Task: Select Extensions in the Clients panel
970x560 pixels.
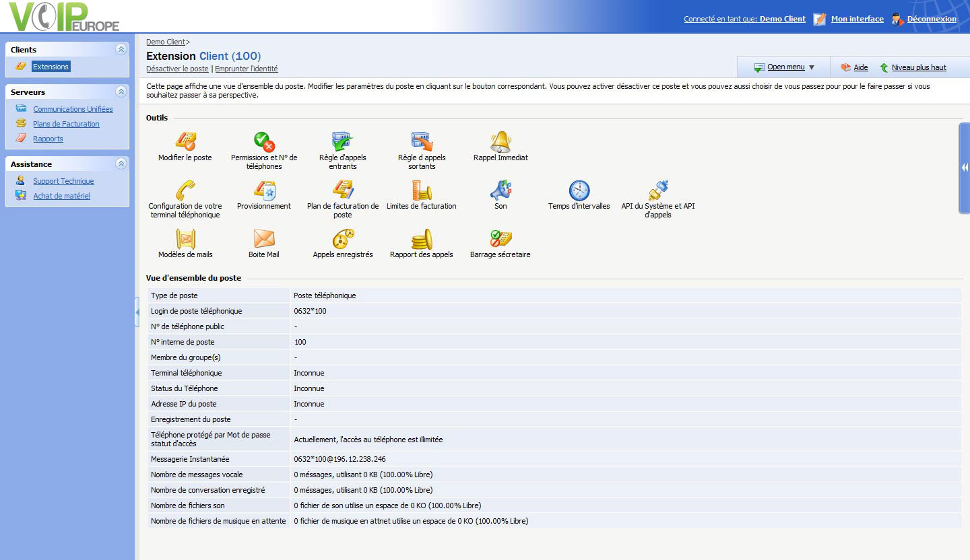Action: (51, 67)
